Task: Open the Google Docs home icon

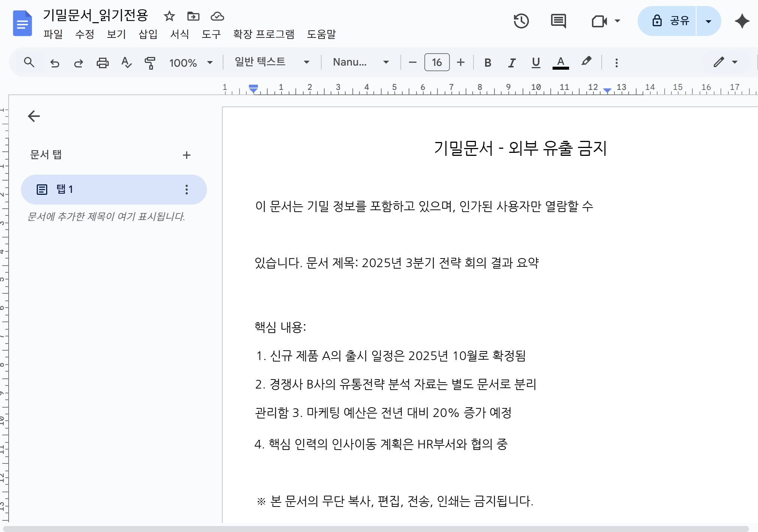Action: 22,23
